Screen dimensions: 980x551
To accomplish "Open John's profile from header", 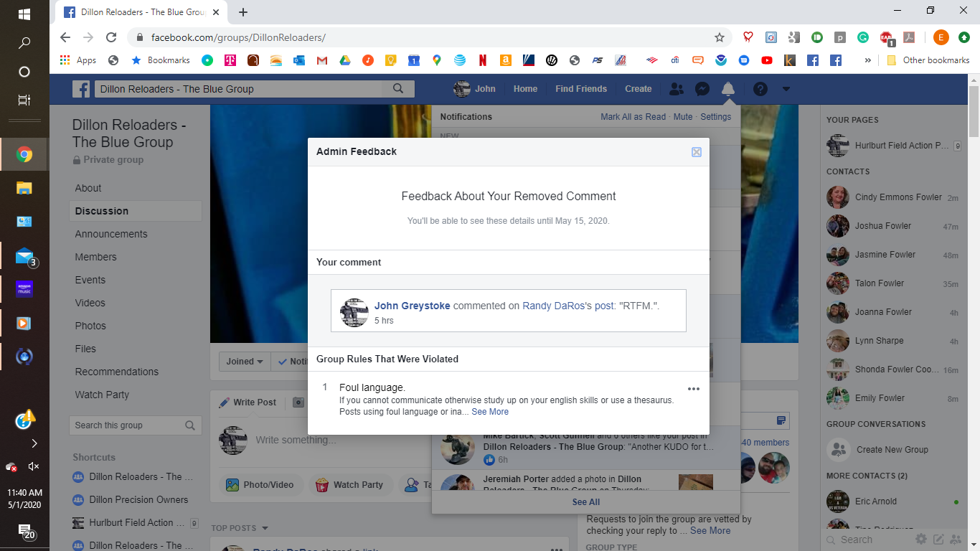I will [x=475, y=89].
